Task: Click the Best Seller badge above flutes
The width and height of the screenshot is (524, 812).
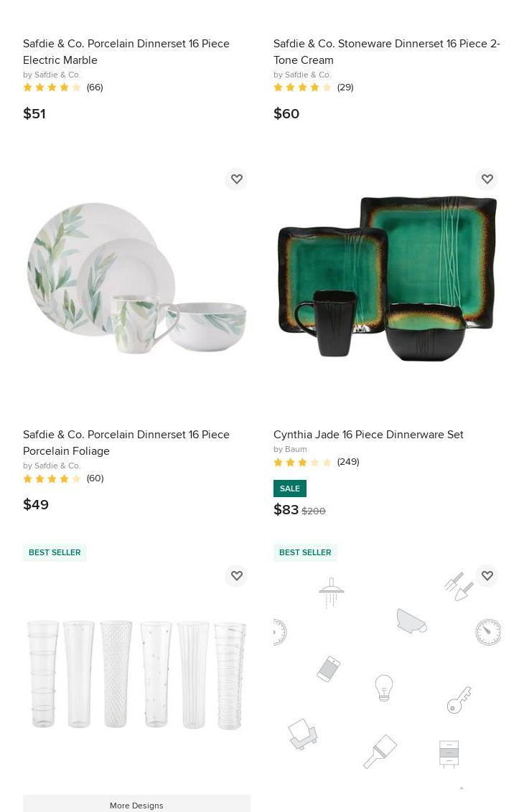Action: click(55, 552)
